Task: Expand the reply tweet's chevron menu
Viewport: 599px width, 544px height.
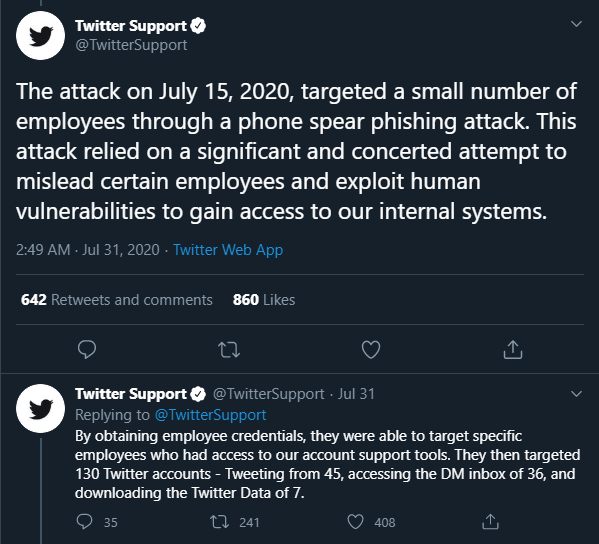Action: click(576, 393)
